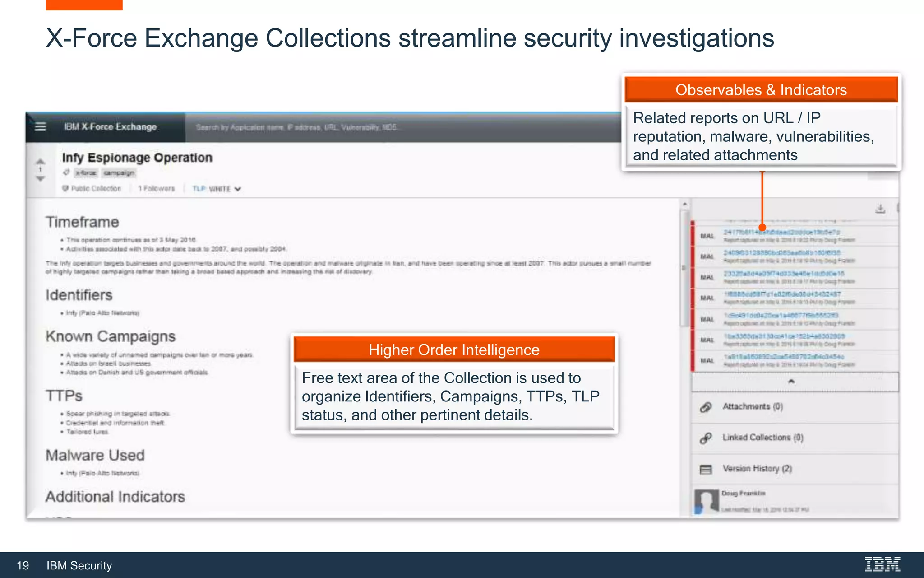Collapse the reports list with up chevron
This screenshot has width=924, height=578.
click(x=791, y=382)
